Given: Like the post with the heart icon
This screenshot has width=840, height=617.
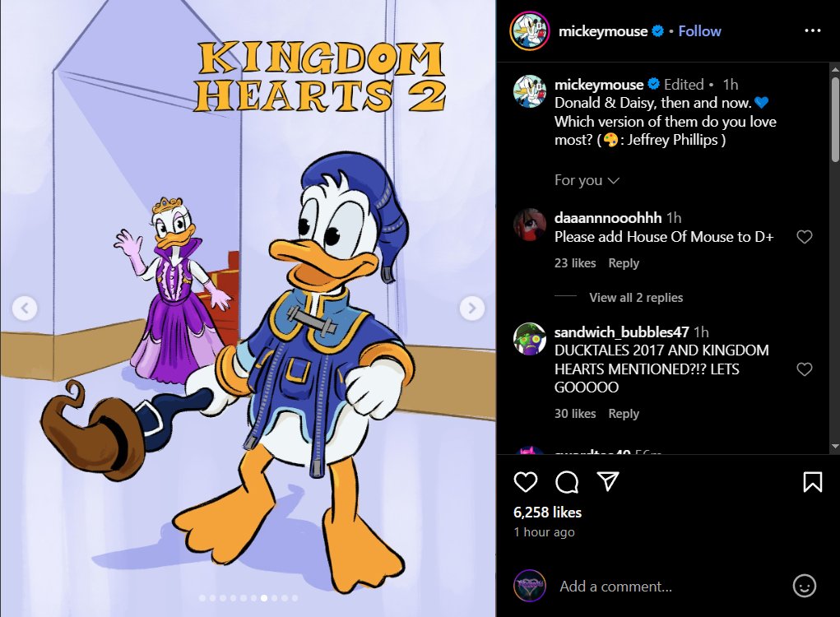Looking at the screenshot, I should 525,482.
